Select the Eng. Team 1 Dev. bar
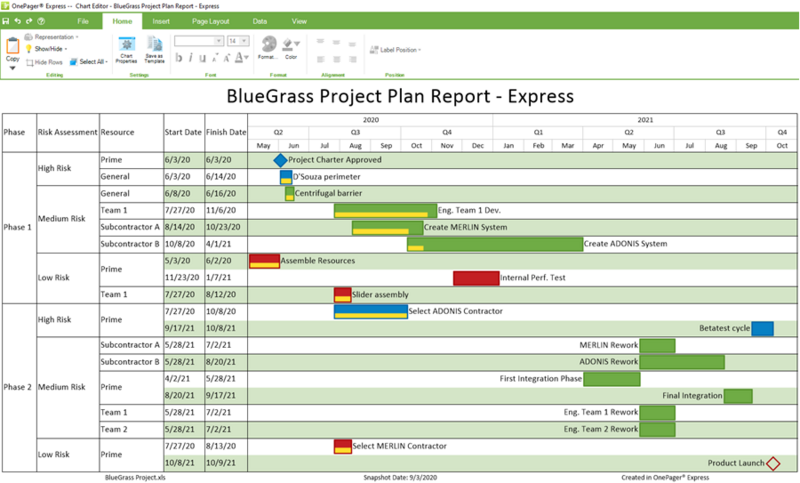Image resolution: width=800 pixels, height=483 pixels. pyautogui.click(x=386, y=211)
